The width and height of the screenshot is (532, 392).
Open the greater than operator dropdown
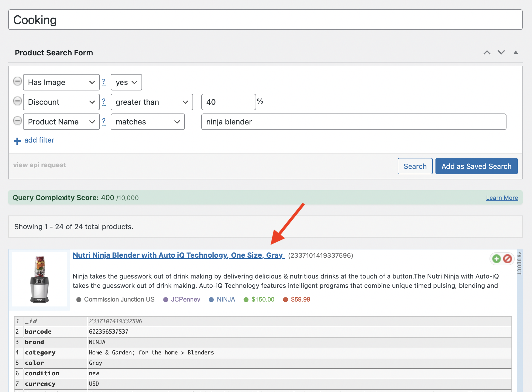pyautogui.click(x=152, y=102)
